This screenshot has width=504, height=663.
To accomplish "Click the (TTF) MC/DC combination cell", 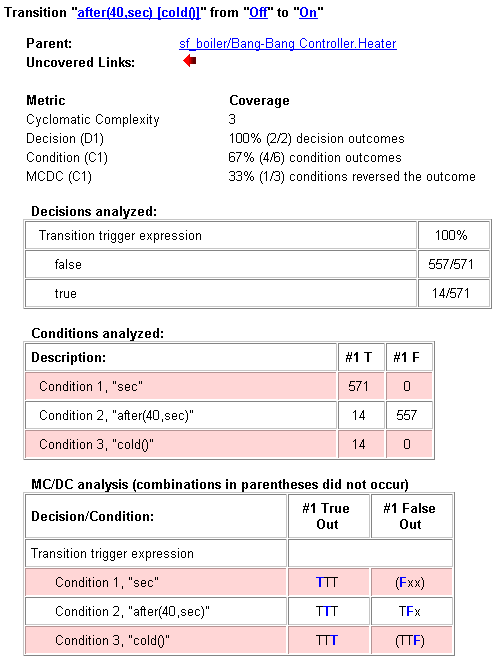I will tap(411, 640).
